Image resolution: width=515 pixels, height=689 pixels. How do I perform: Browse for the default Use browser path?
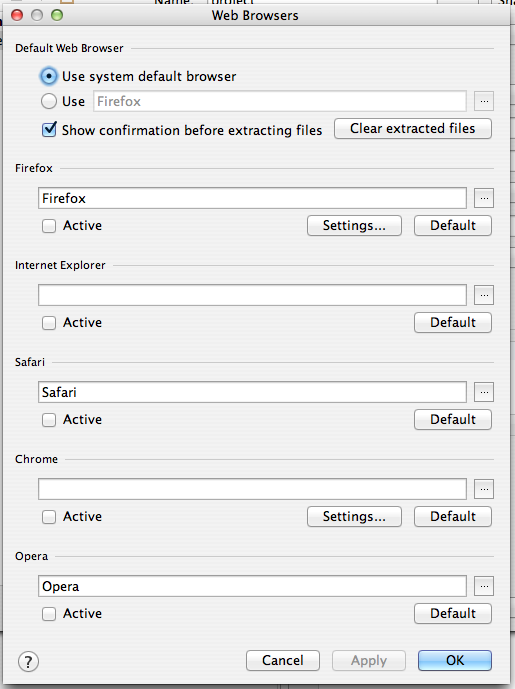484,101
